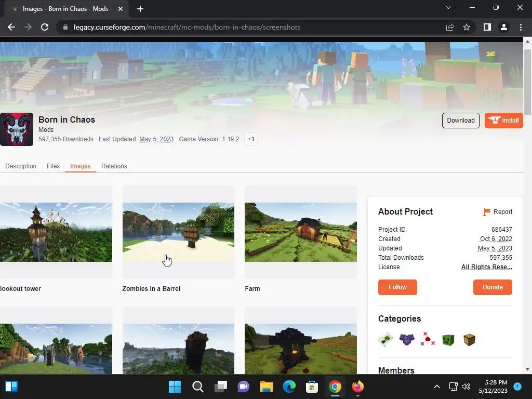
Task: Open the volume control in system tray
Action: pos(466,387)
